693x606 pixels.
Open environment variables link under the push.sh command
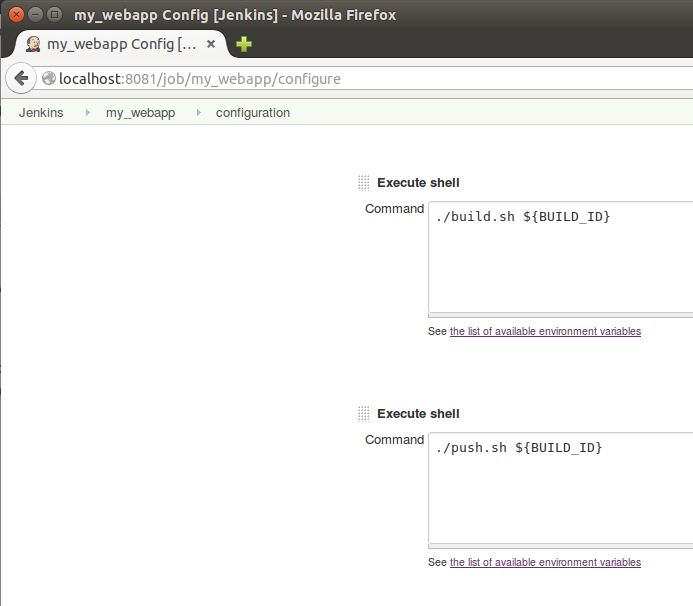point(545,562)
